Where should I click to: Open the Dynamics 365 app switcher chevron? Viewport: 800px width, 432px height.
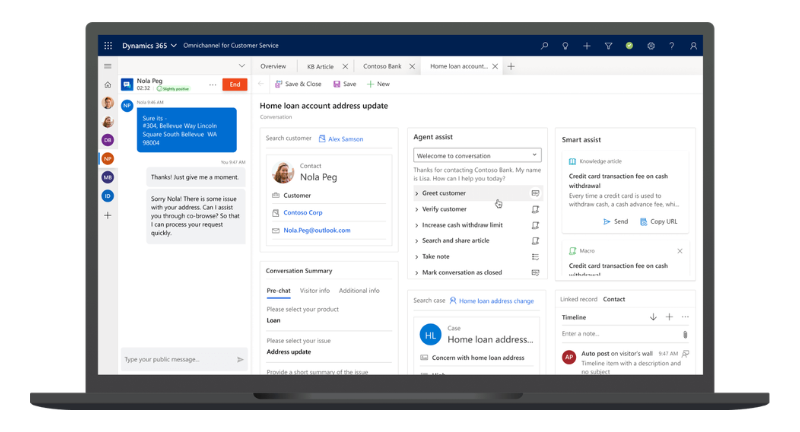[174, 45]
